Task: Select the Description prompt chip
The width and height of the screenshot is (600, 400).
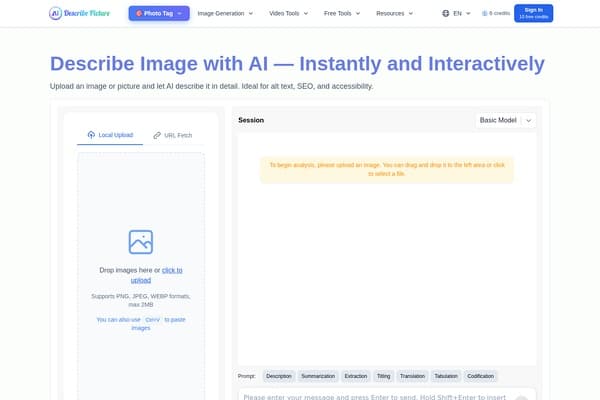Action: tap(279, 376)
